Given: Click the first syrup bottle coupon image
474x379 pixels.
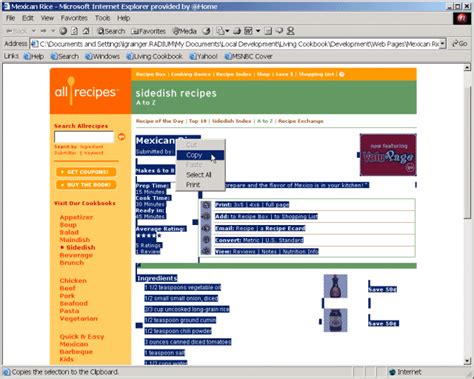Looking at the screenshot, I should click(x=335, y=286).
